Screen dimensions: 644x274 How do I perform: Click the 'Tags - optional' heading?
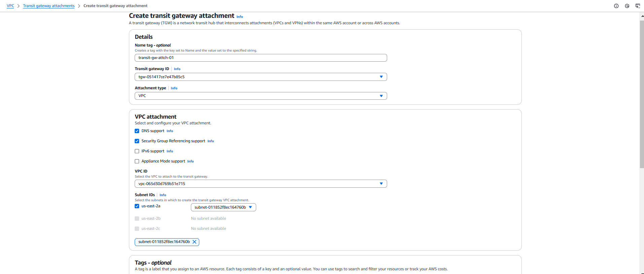pos(153,263)
